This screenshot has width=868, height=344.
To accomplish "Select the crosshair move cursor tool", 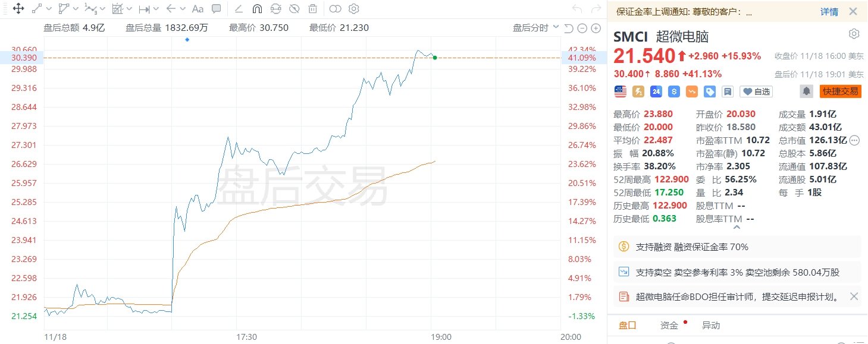I will (x=17, y=9).
